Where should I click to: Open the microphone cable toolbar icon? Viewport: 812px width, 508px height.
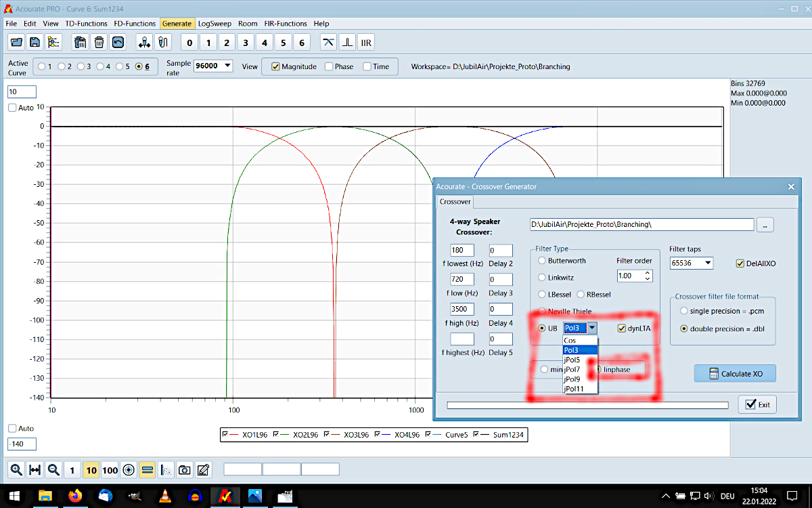[162, 42]
